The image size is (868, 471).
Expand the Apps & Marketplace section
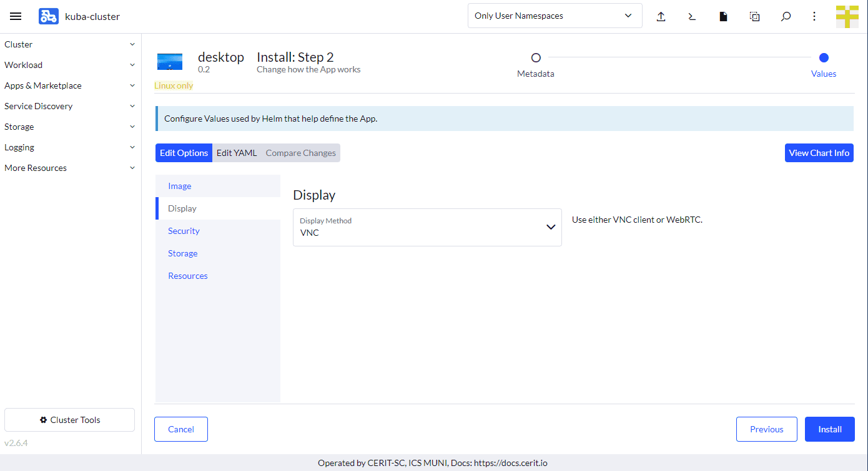click(70, 85)
